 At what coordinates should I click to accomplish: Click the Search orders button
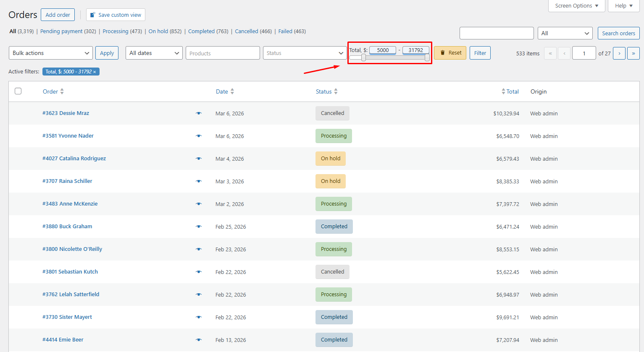click(x=619, y=33)
